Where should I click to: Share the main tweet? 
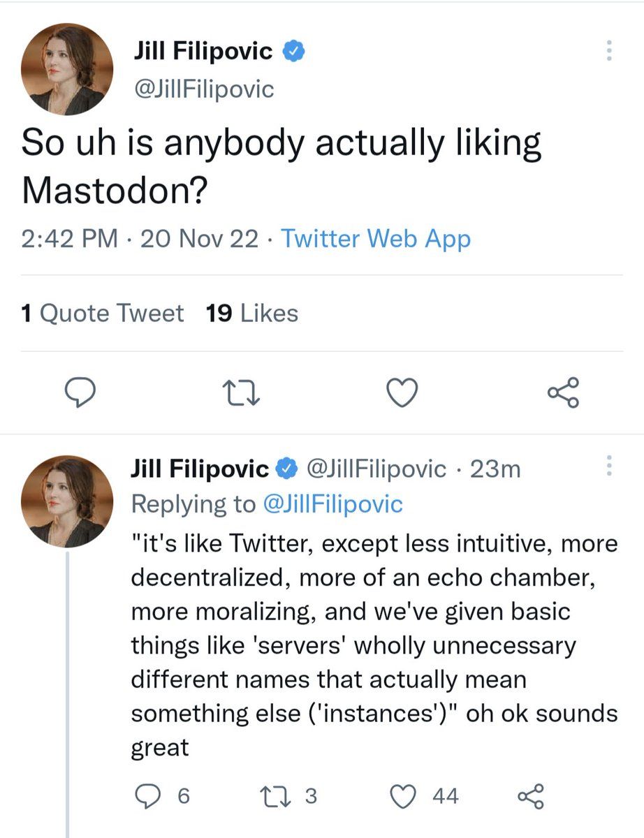pyautogui.click(x=563, y=392)
